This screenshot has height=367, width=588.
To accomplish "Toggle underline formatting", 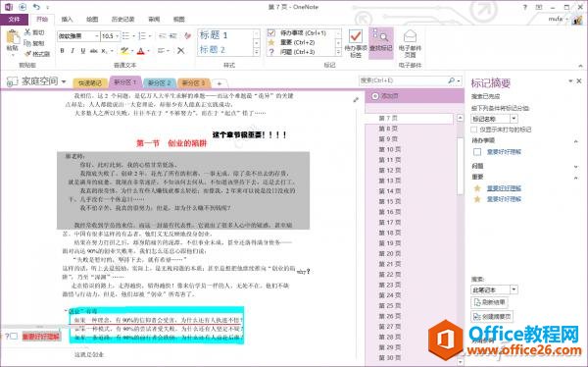I will point(83,51).
